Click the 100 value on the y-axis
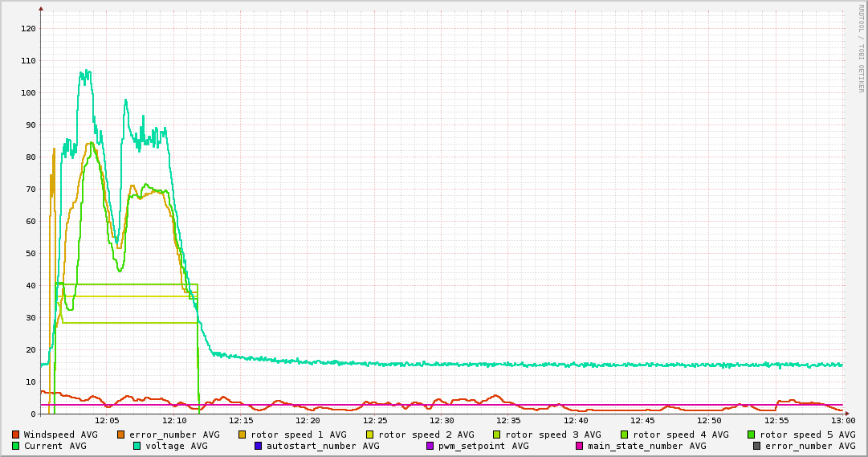The image size is (868, 457). (28, 93)
